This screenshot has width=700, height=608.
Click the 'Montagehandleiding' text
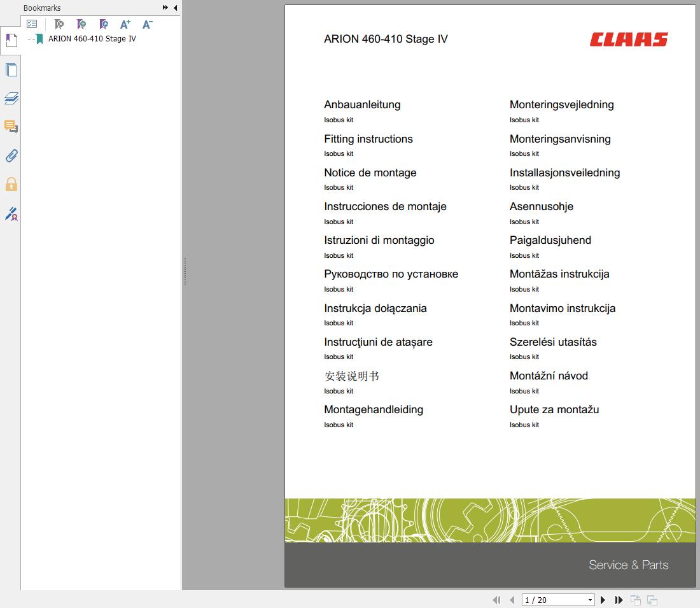coord(374,409)
